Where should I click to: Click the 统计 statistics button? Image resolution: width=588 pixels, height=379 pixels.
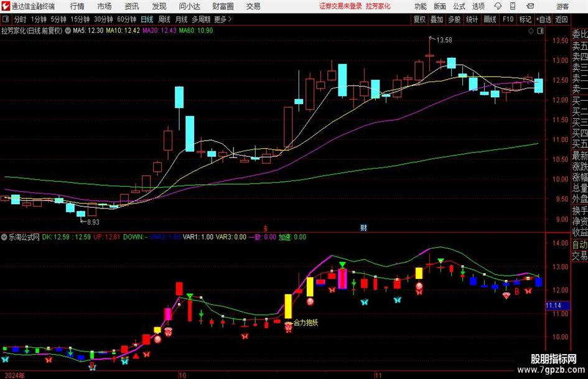472,19
